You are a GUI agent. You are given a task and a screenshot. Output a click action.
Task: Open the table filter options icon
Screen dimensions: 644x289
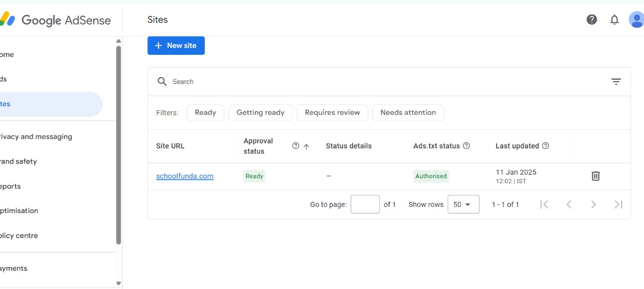click(x=616, y=82)
